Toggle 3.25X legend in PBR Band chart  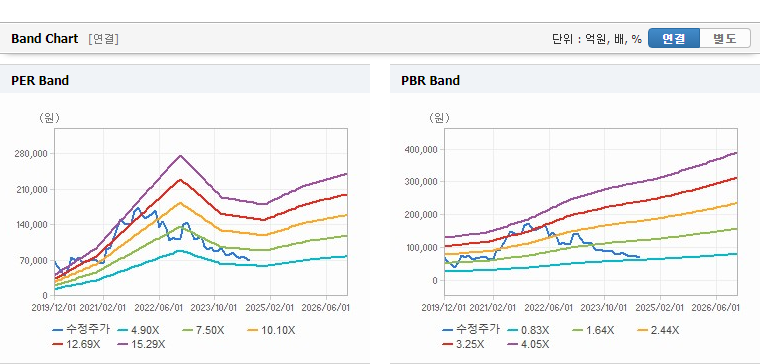[x=463, y=344]
